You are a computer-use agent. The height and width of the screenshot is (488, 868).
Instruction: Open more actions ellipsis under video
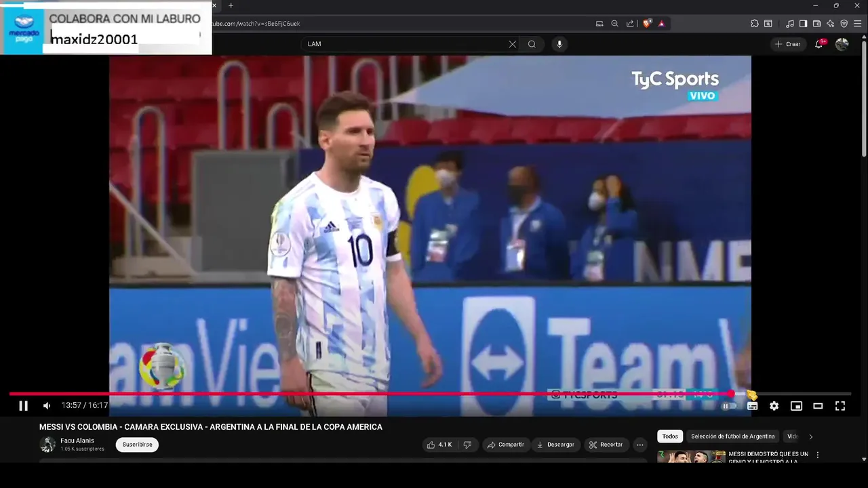pyautogui.click(x=640, y=445)
